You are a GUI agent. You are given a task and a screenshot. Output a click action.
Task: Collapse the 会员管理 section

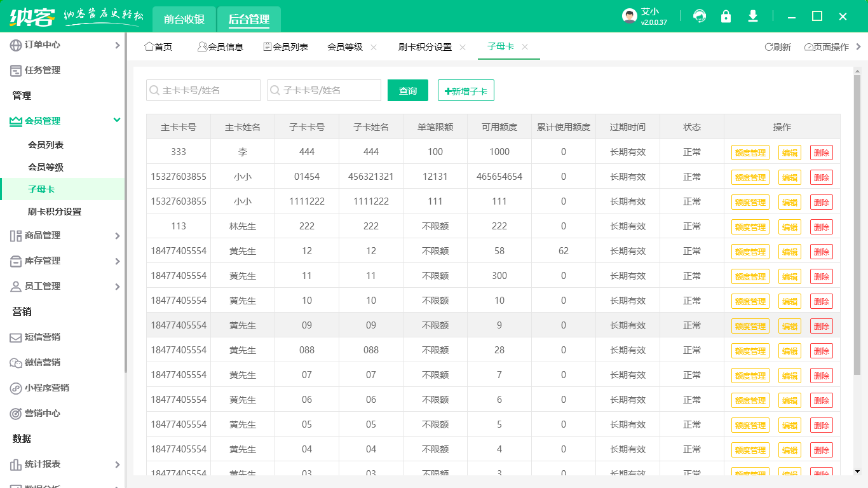[x=64, y=121]
